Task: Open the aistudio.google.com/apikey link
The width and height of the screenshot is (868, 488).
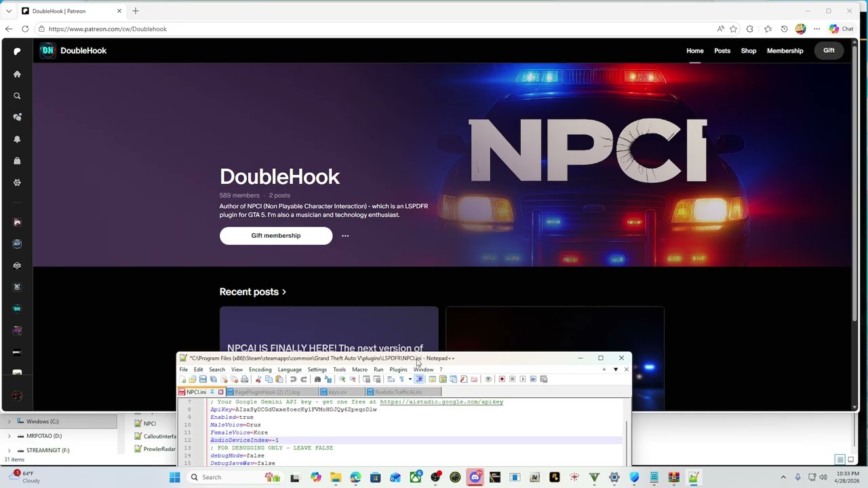Action: pyautogui.click(x=441, y=402)
